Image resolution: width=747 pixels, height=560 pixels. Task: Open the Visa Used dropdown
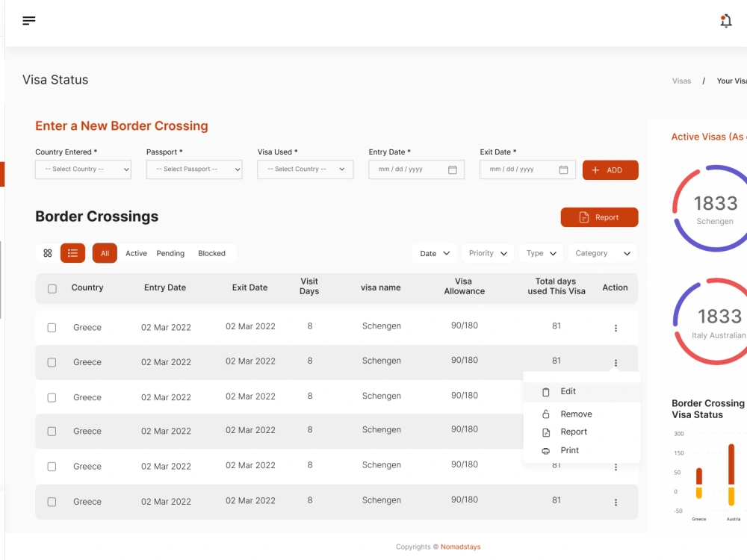pos(305,169)
